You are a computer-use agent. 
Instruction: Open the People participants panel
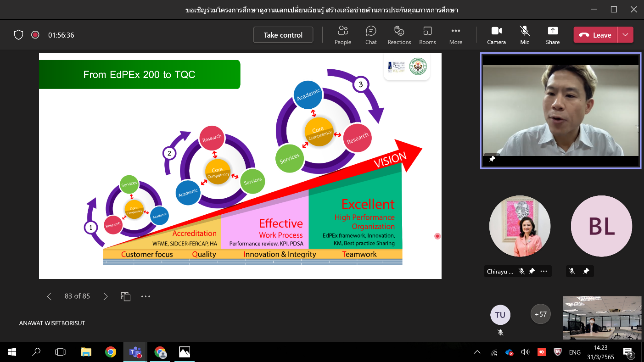[x=342, y=35]
